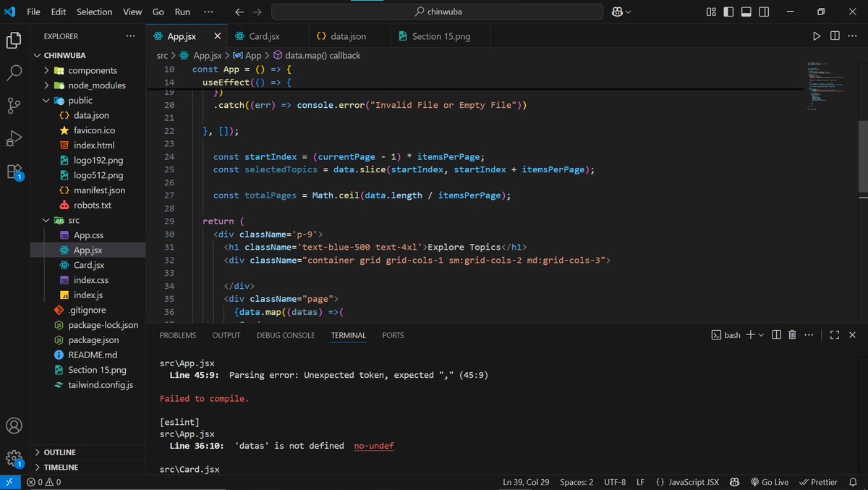868x490 pixels.
Task: Toggle Primary Side Bar visibility
Action: [728, 12]
